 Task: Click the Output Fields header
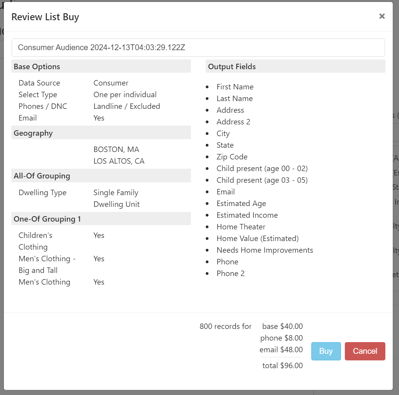click(295, 66)
